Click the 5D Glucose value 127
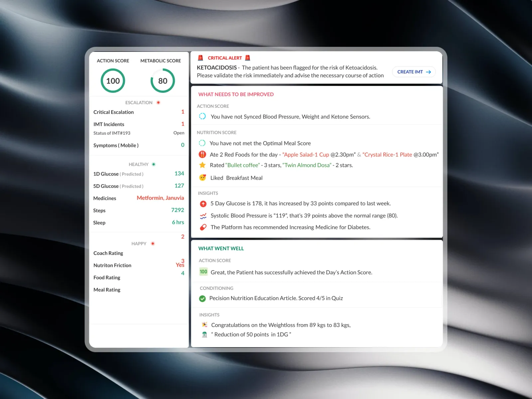The width and height of the screenshot is (532, 399). click(179, 186)
